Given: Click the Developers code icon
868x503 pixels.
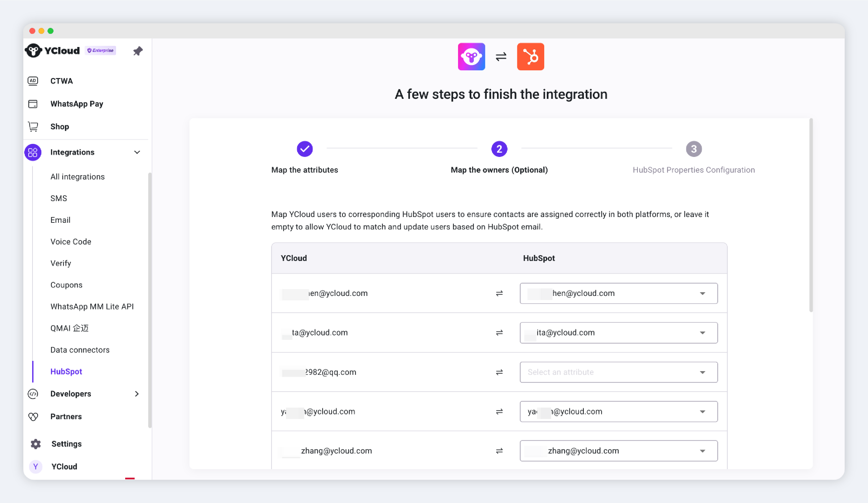Looking at the screenshot, I should tap(33, 394).
